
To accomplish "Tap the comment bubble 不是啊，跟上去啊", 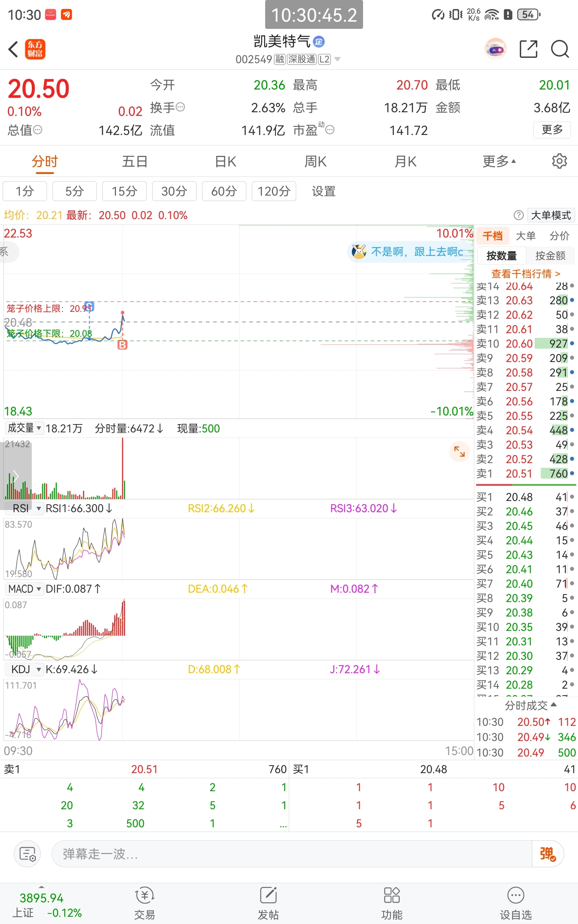I will 410,252.
